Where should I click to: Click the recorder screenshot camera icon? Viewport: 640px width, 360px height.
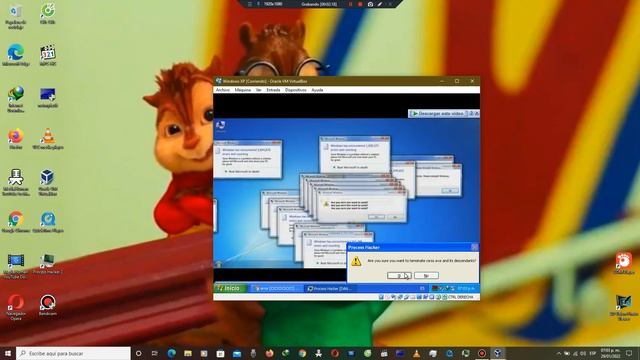(x=370, y=4)
